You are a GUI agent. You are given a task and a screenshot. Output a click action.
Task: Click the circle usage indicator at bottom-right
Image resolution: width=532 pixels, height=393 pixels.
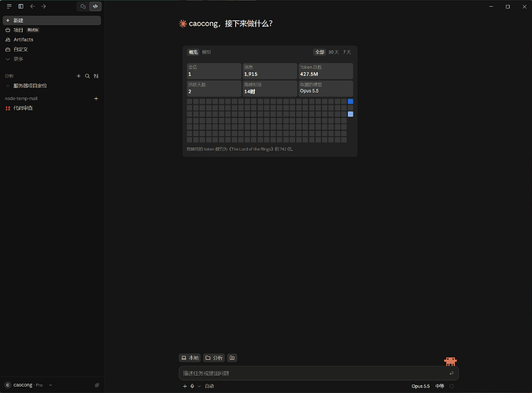(x=452, y=386)
